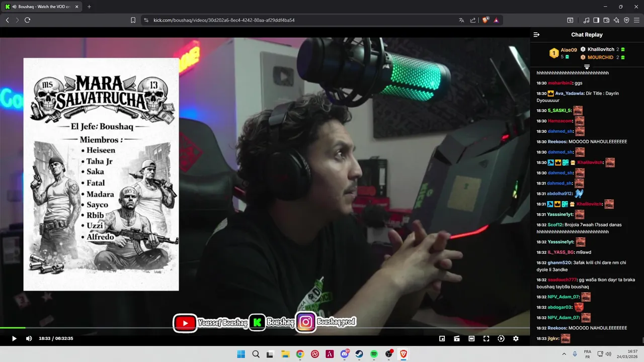Image resolution: width=644 pixels, height=362 pixels.
Task: Open Leo AI assistant
Action: click(x=616, y=20)
